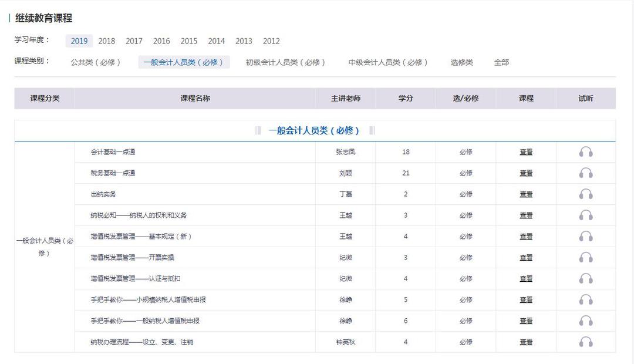Open 查看 link for 出纳实务
The width and height of the screenshot is (634, 364).
point(526,194)
